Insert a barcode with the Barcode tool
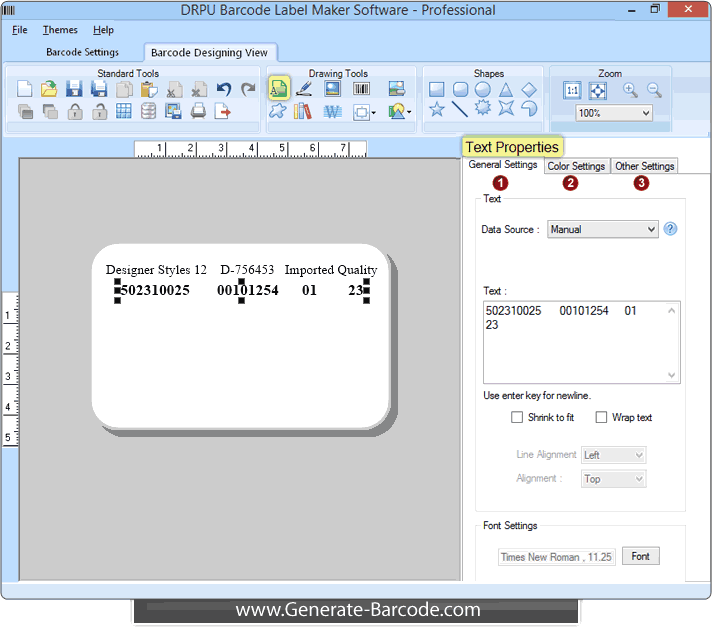This screenshot has height=629, width=712. tap(361, 89)
